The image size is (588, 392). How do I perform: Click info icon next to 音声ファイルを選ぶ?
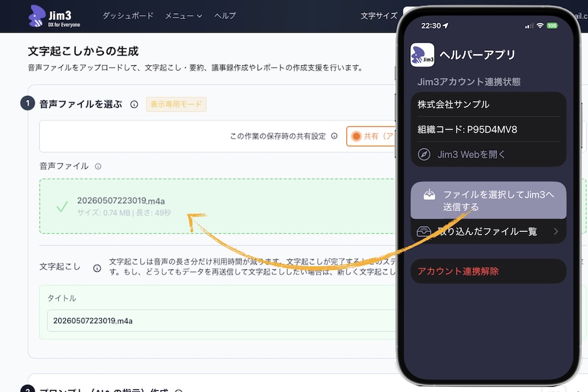[134, 105]
